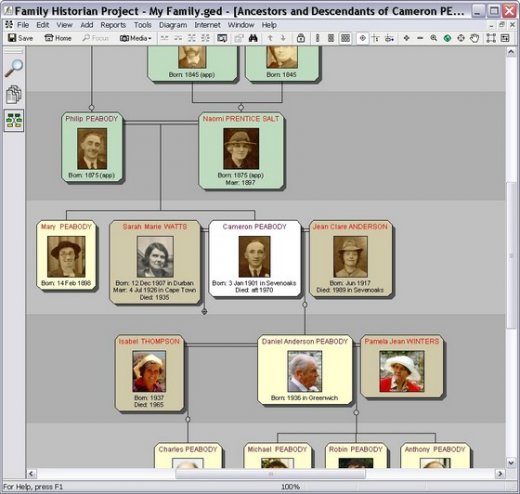Toggle the highlighted target mode icon
The height and width of the screenshot is (494, 520).
(363, 38)
